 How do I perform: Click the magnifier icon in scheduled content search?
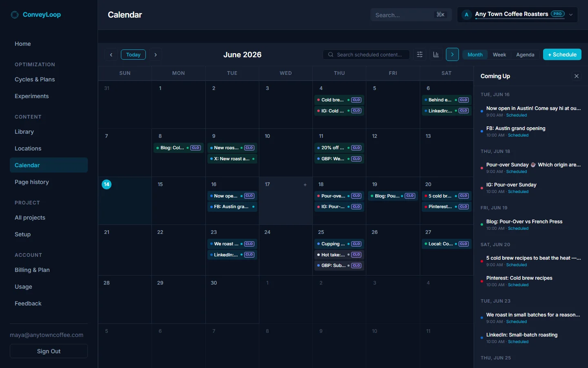pyautogui.click(x=331, y=55)
